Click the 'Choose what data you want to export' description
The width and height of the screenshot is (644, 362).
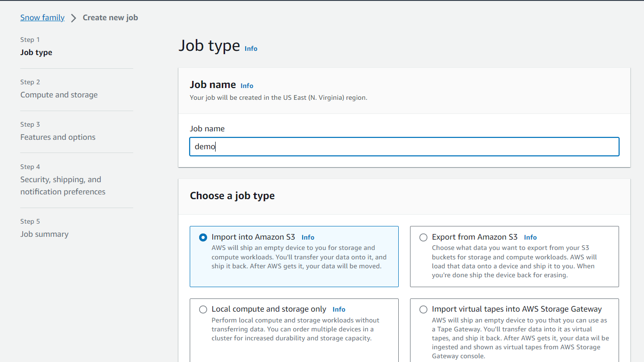point(515,262)
